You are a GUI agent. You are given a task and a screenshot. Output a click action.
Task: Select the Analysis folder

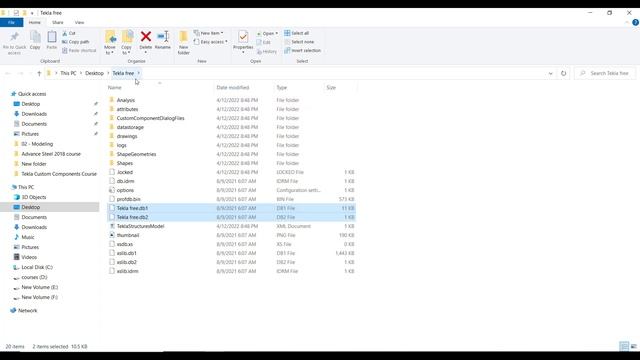[126, 100]
